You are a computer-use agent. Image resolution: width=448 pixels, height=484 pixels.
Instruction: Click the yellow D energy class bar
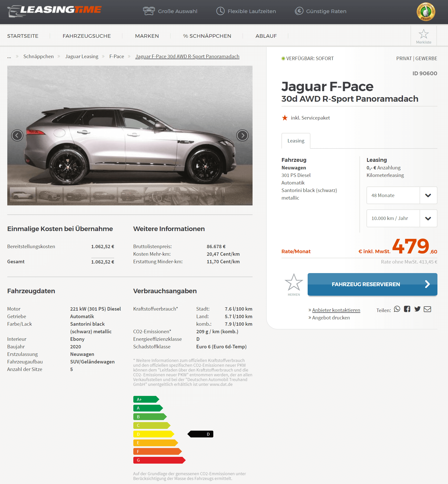[154, 434]
